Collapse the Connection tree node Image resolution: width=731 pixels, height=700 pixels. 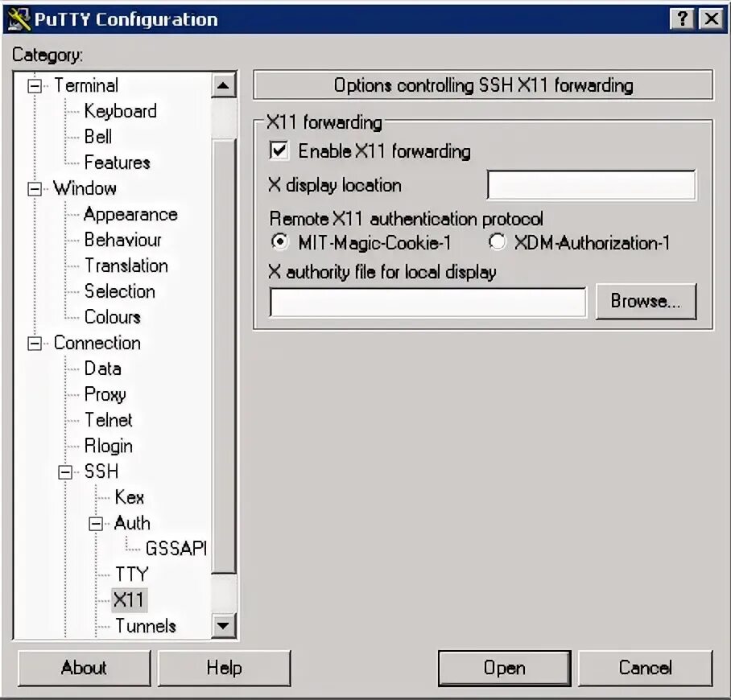pos(35,344)
